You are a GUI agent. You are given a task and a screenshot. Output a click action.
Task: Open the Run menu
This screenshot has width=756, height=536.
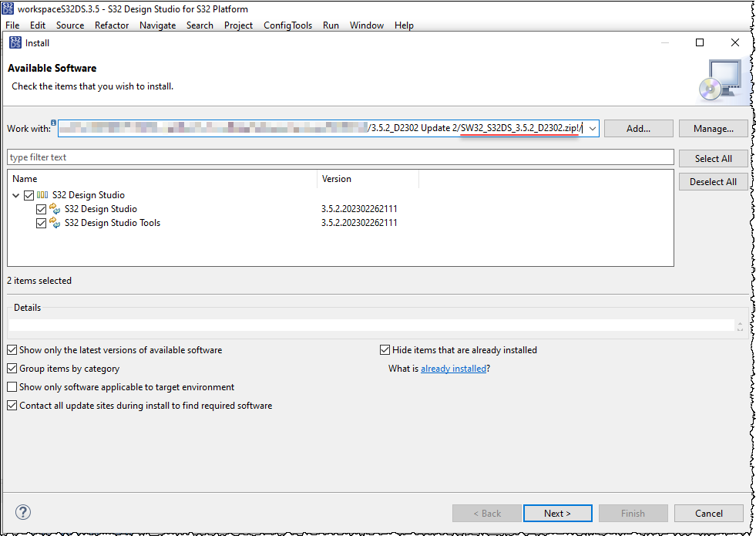pyautogui.click(x=331, y=25)
